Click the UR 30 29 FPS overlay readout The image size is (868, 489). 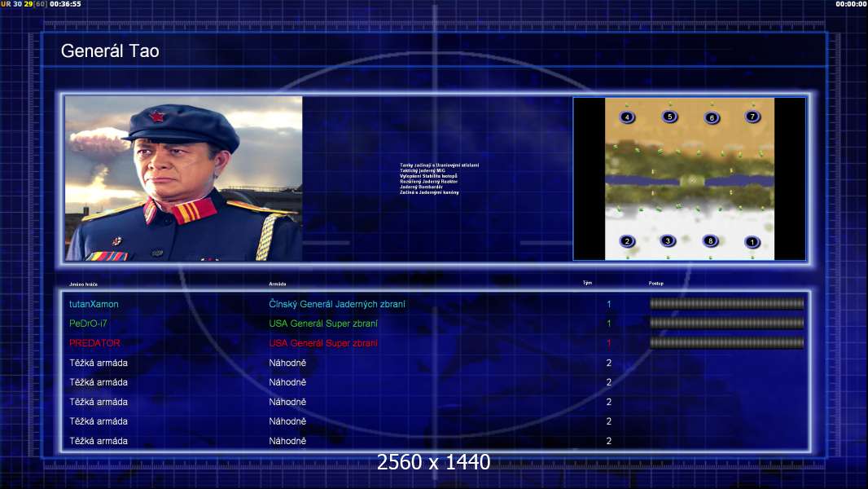pyautogui.click(x=24, y=4)
